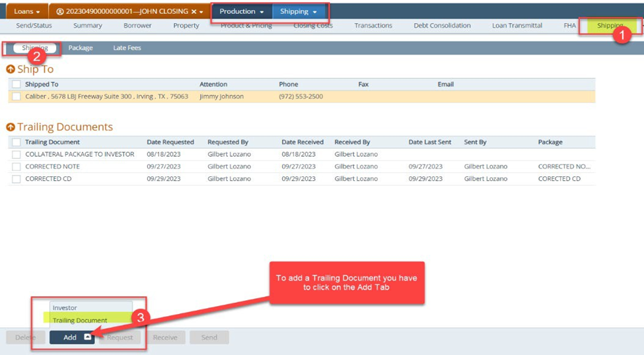Click the up-arrow icon on Add button

[87, 337]
